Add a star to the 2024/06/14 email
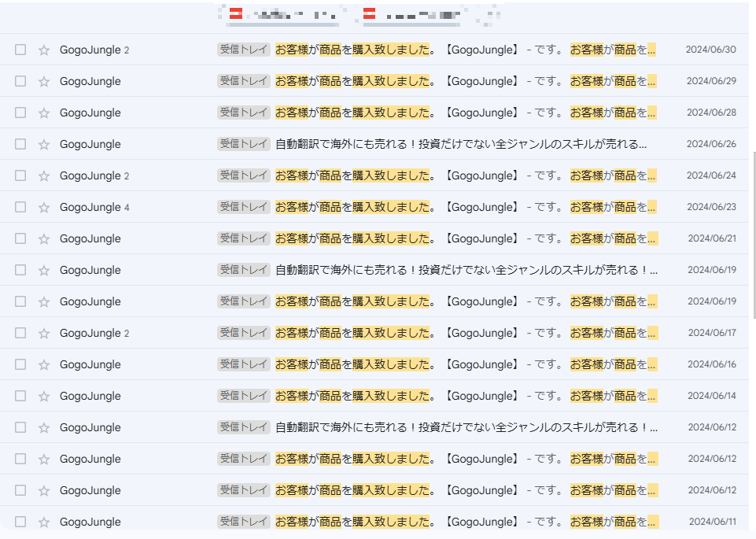Image resolution: width=756 pixels, height=539 pixels. point(44,396)
